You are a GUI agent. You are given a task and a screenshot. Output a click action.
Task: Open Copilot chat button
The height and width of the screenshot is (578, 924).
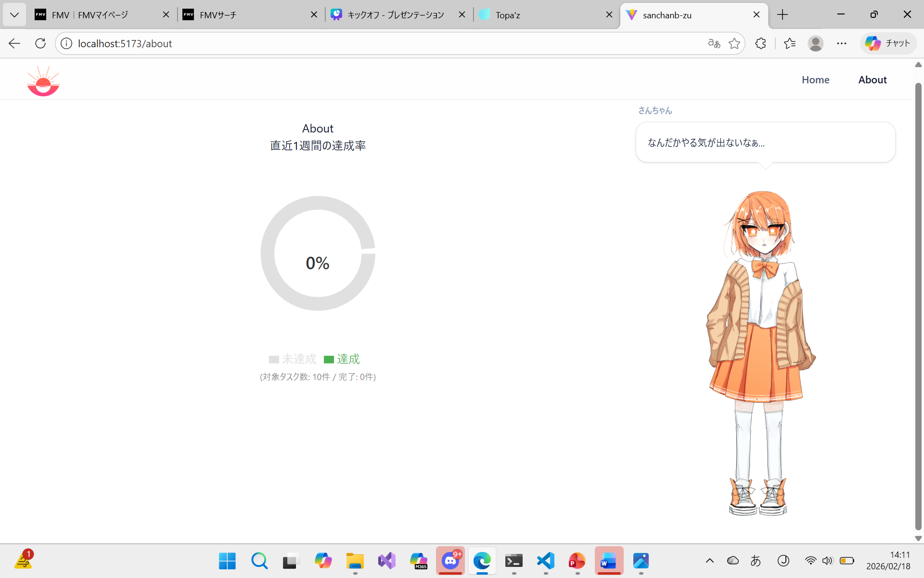click(888, 43)
